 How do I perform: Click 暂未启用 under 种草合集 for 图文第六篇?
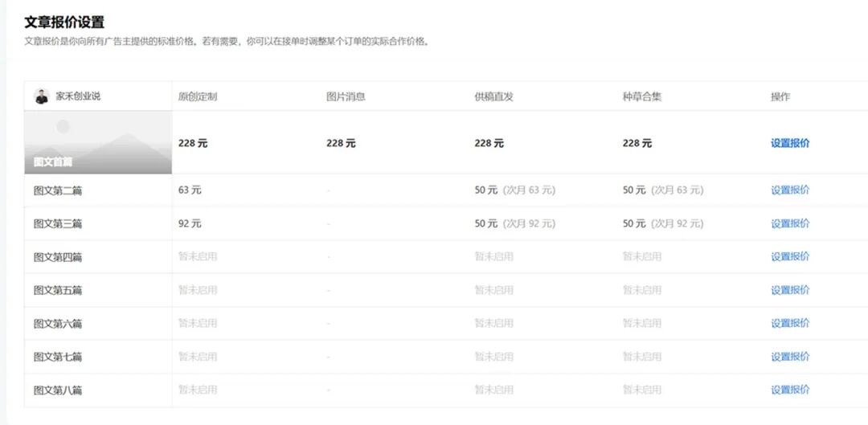click(x=642, y=323)
